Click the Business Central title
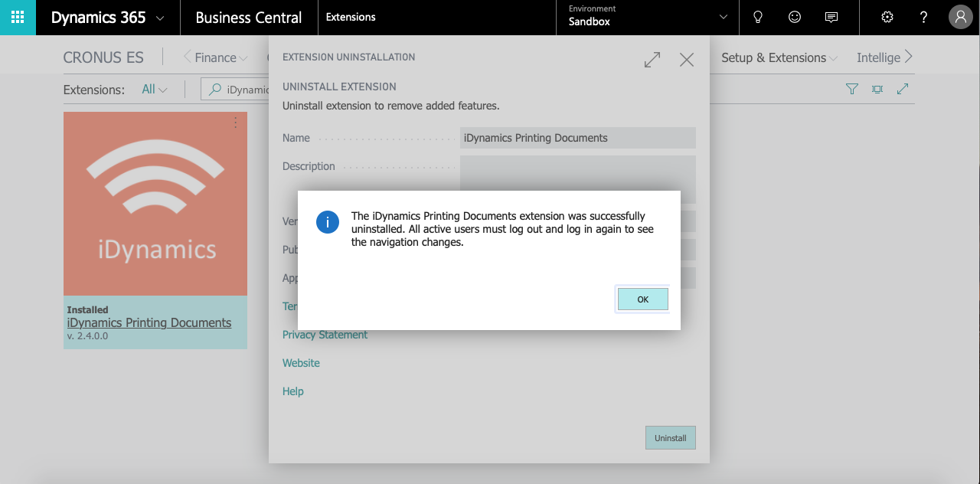 coord(249,17)
